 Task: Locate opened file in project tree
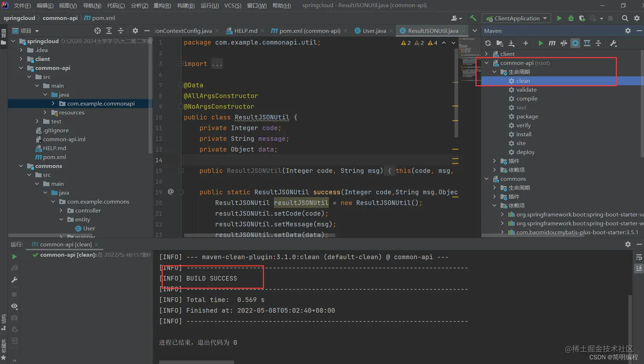[98, 31]
